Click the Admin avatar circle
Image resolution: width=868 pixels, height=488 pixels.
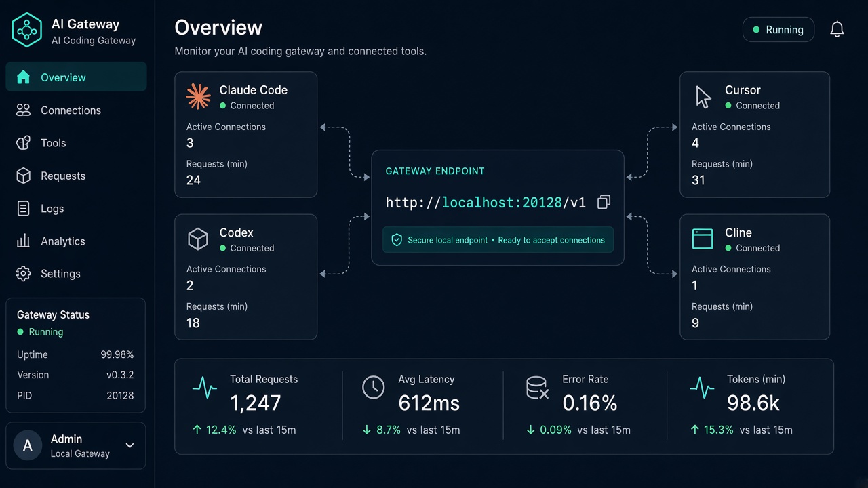pyautogui.click(x=28, y=446)
